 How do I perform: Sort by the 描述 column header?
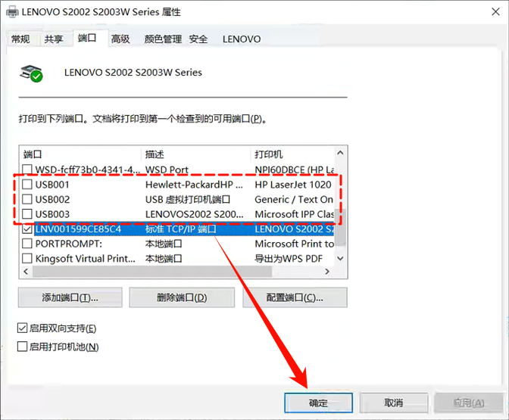[x=195, y=154]
